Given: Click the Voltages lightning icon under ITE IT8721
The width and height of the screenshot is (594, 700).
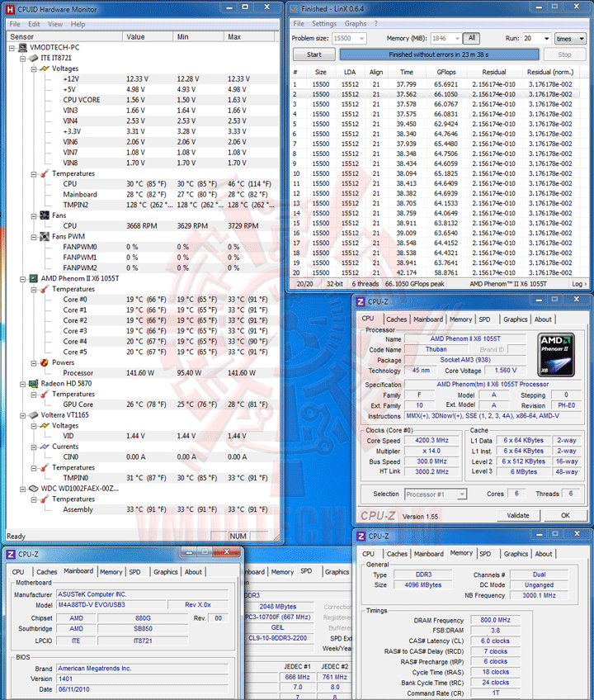Looking at the screenshot, I should coord(45,69).
